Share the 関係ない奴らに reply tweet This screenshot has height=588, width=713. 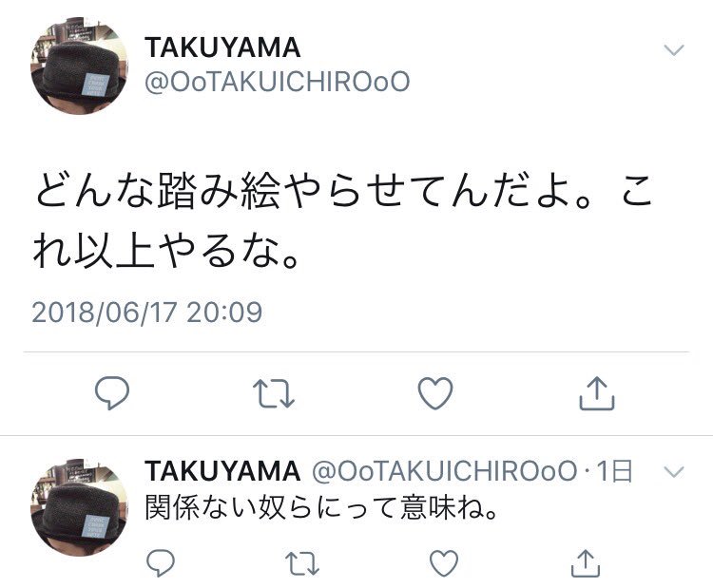pos(586,563)
